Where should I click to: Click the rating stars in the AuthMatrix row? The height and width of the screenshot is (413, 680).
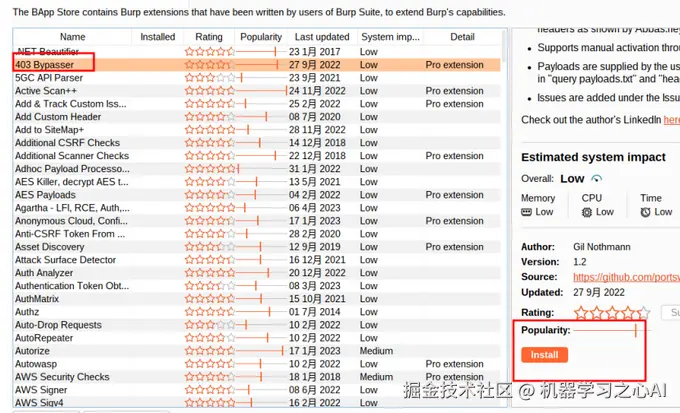point(209,298)
